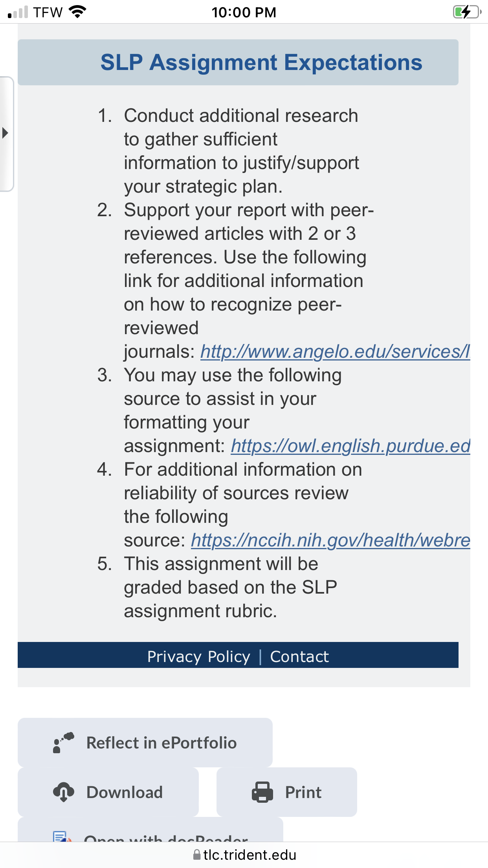Click the docReader document icon
The image size is (488, 868).
[x=62, y=837]
